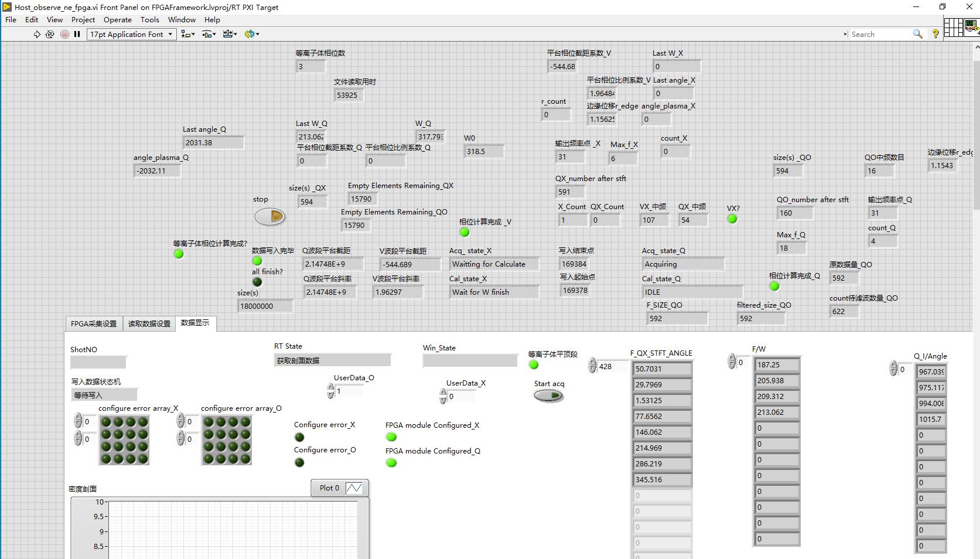Pause the VI with the pause icon
The height and width of the screenshot is (559, 980).
(77, 35)
